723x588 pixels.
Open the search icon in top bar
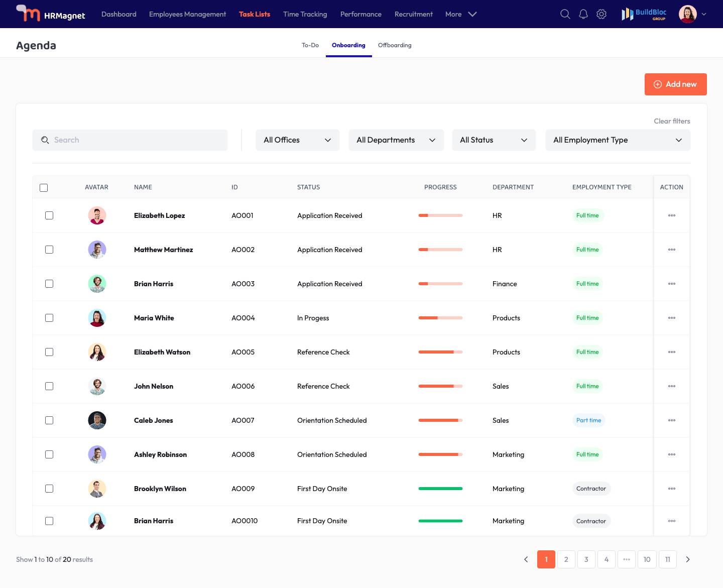[565, 14]
